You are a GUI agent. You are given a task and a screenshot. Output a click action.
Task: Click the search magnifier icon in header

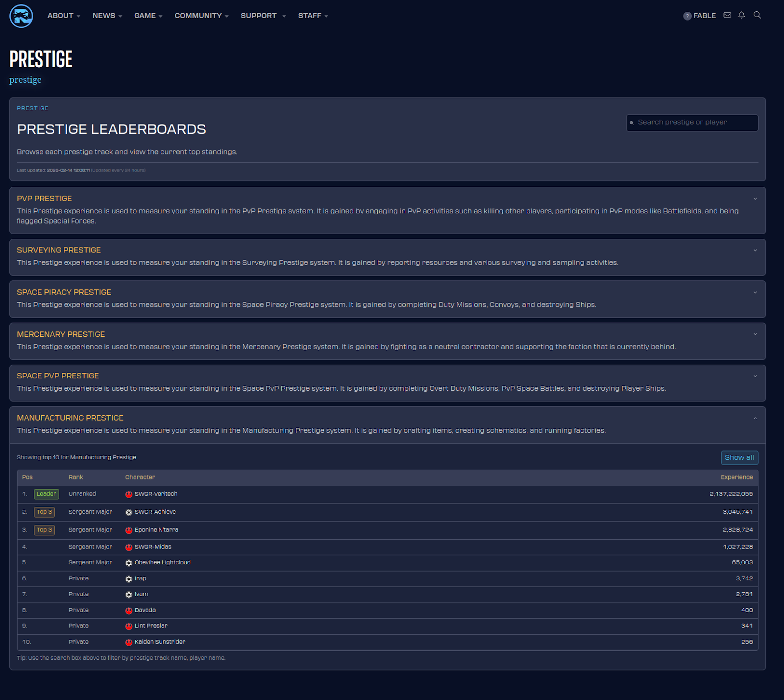point(757,15)
